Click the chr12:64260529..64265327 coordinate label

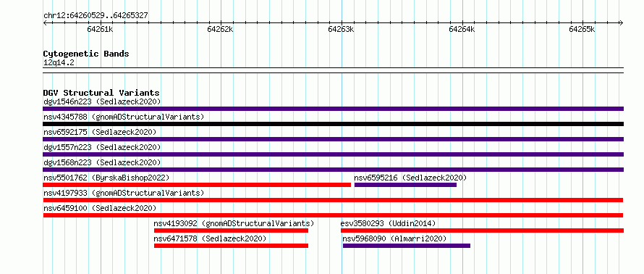tap(96, 16)
